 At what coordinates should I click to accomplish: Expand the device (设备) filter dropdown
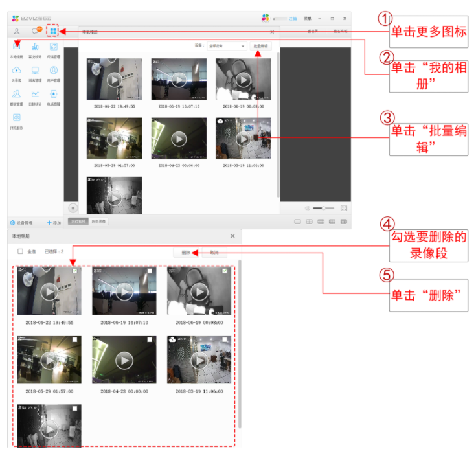click(226, 46)
